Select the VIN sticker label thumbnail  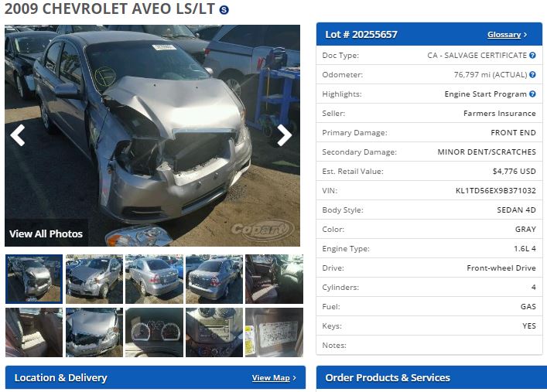[x=274, y=332]
